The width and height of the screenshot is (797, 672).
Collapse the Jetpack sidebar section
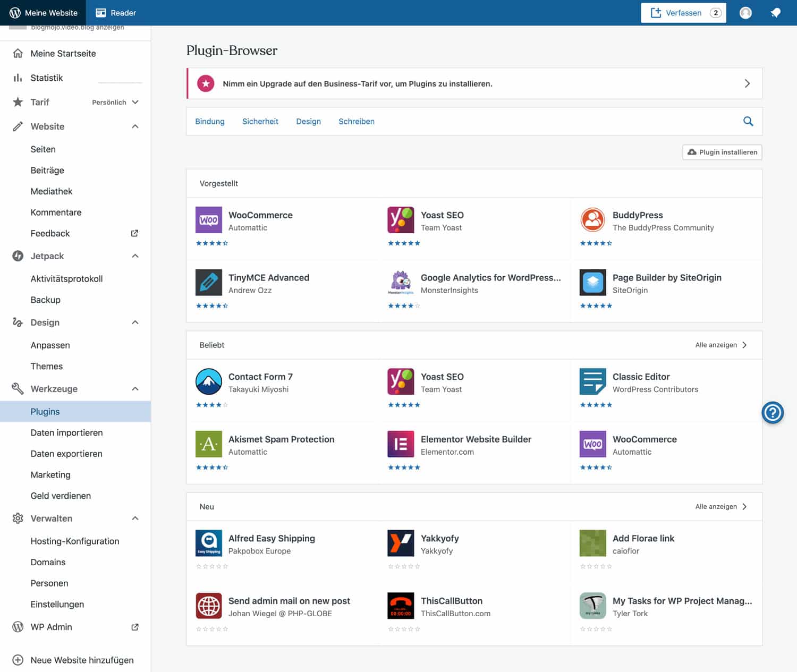pos(135,256)
